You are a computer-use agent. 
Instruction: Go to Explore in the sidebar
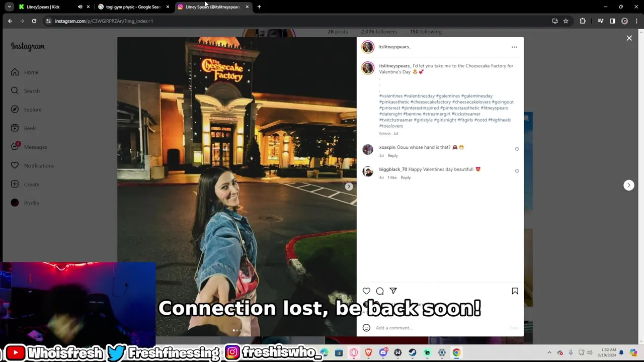[x=26, y=110]
